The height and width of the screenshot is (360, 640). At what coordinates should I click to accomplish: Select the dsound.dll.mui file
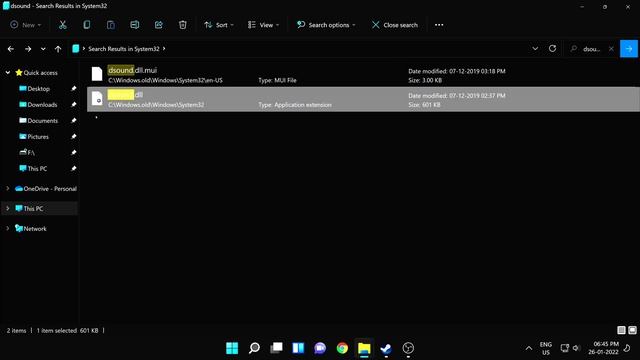click(363, 75)
